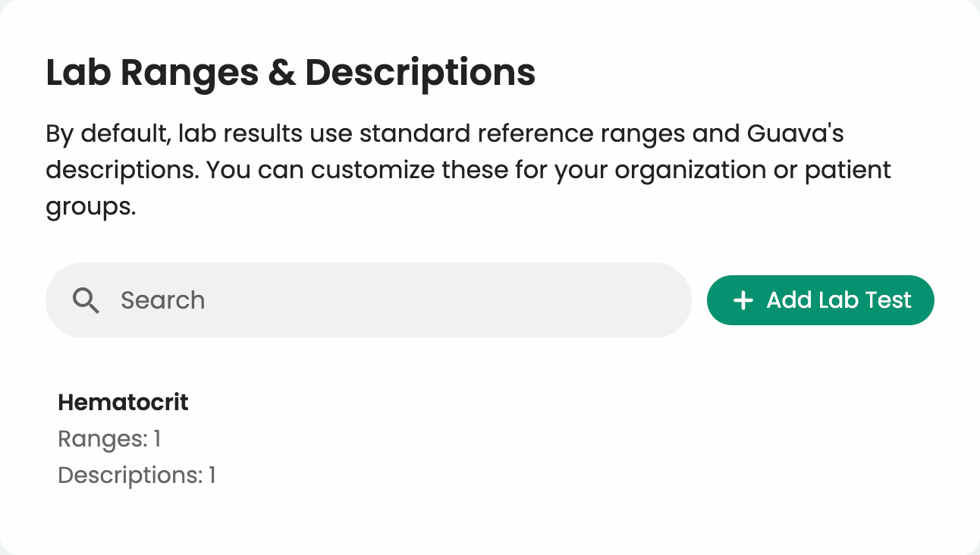Click the Lab Ranges & Descriptions heading

click(x=291, y=72)
